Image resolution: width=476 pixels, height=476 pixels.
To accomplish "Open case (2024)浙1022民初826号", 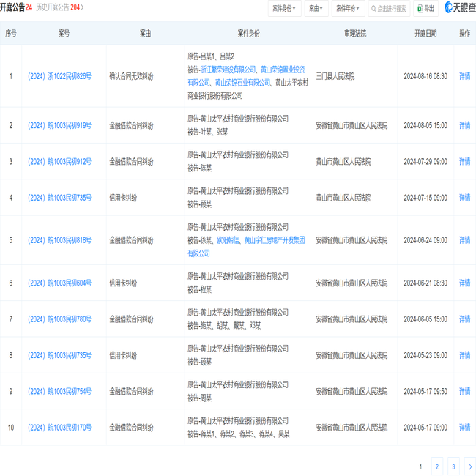I will point(59,76).
